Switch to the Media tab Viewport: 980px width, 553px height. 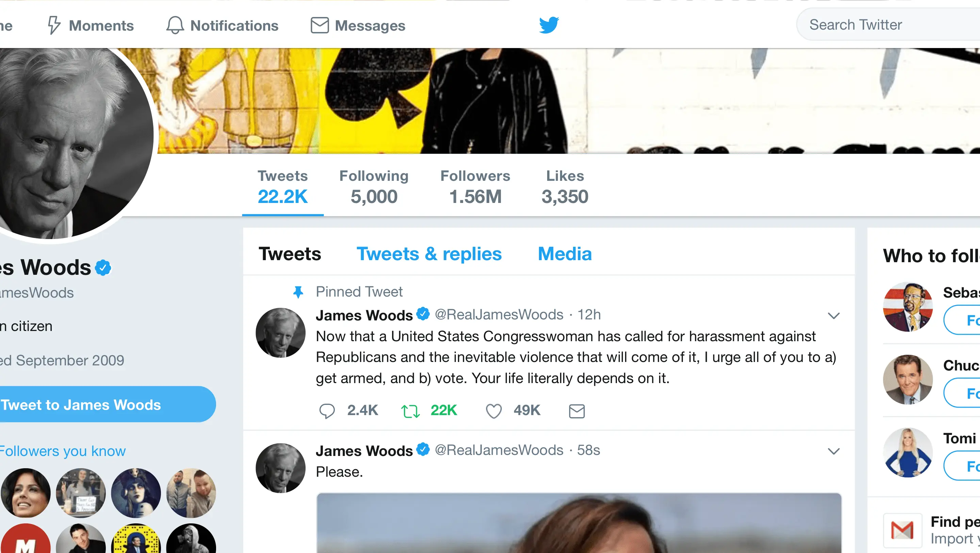pos(565,254)
